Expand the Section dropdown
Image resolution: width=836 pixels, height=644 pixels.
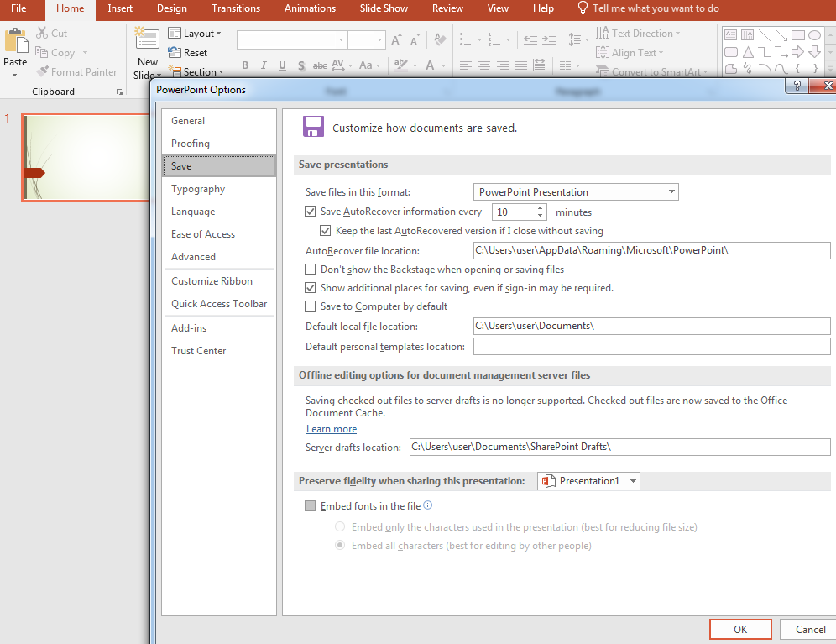[x=196, y=71]
